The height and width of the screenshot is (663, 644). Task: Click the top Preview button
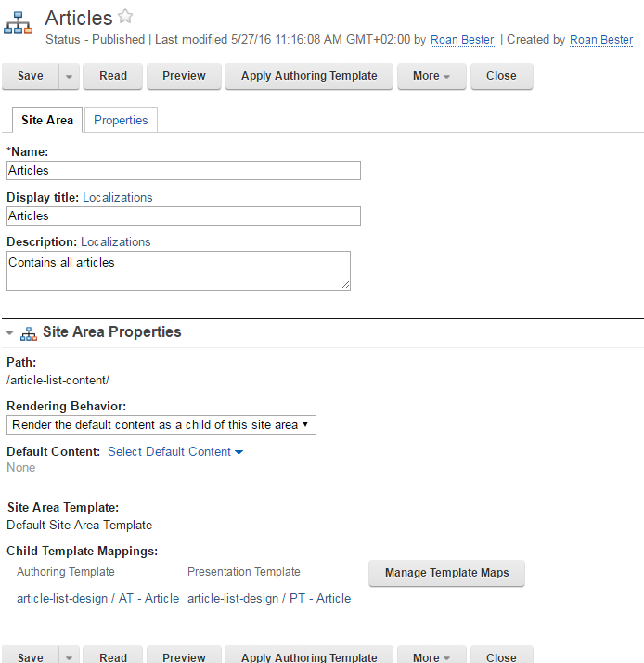pos(184,76)
